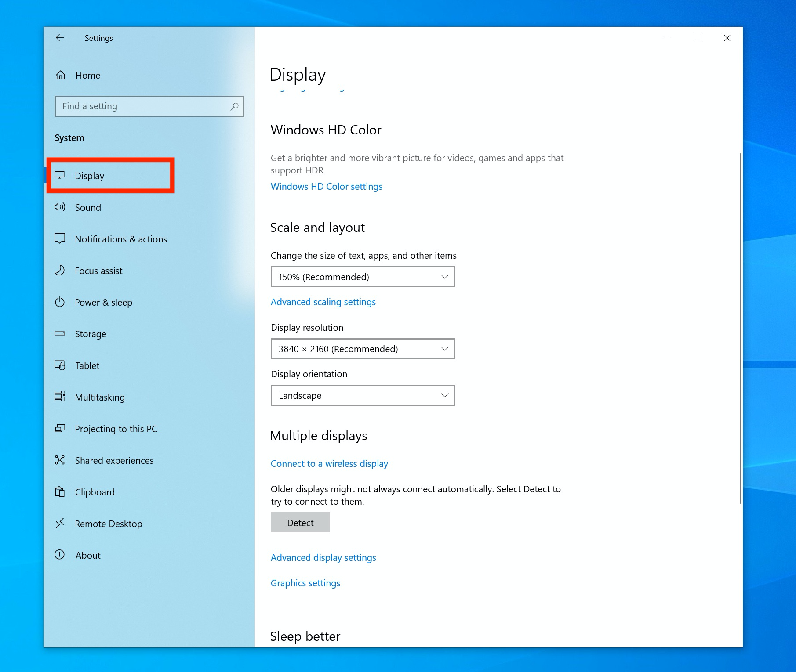Go to Sound settings
The height and width of the screenshot is (672, 796).
point(149,207)
